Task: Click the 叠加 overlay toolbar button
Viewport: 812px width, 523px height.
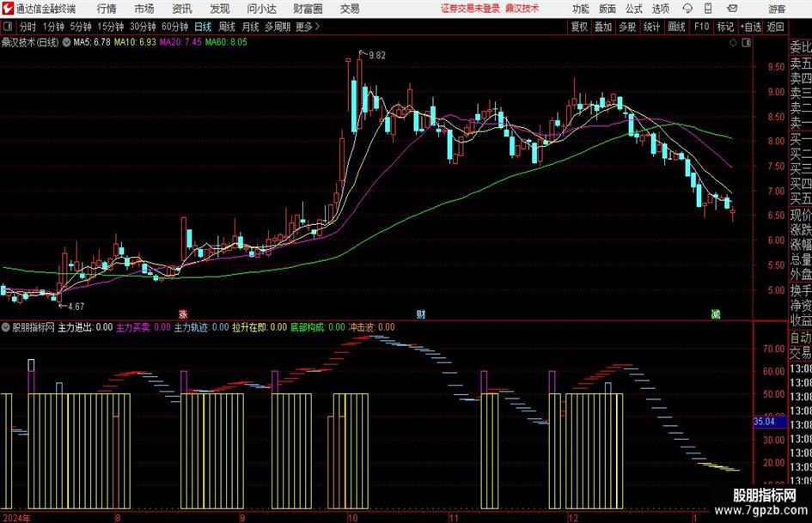Action: [603, 27]
